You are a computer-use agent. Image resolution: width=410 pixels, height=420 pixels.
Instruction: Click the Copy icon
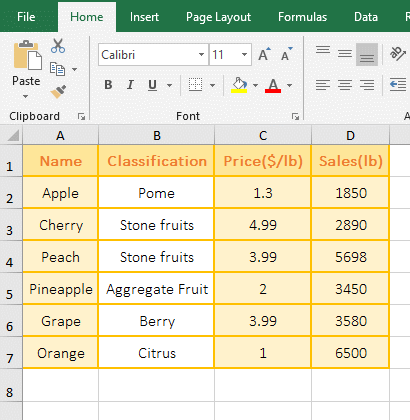click(x=57, y=69)
